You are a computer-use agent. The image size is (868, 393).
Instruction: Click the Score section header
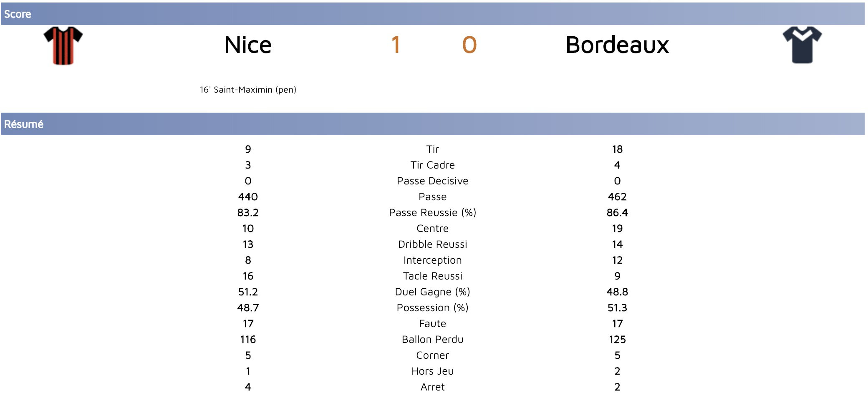pyautogui.click(x=18, y=14)
